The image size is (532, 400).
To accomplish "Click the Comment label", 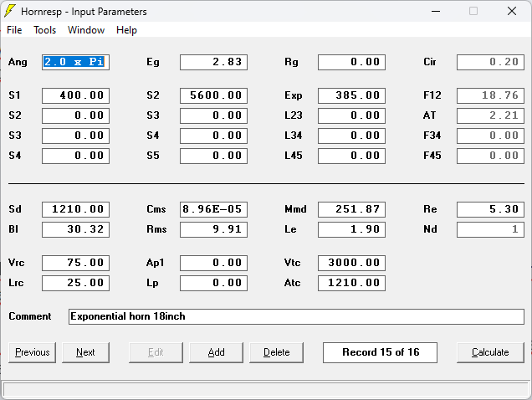I will (30, 316).
